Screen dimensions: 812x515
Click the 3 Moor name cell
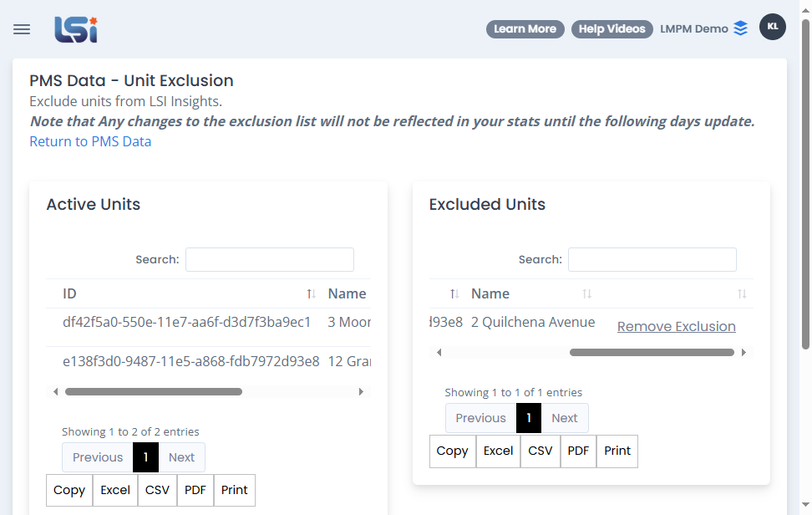tap(349, 322)
